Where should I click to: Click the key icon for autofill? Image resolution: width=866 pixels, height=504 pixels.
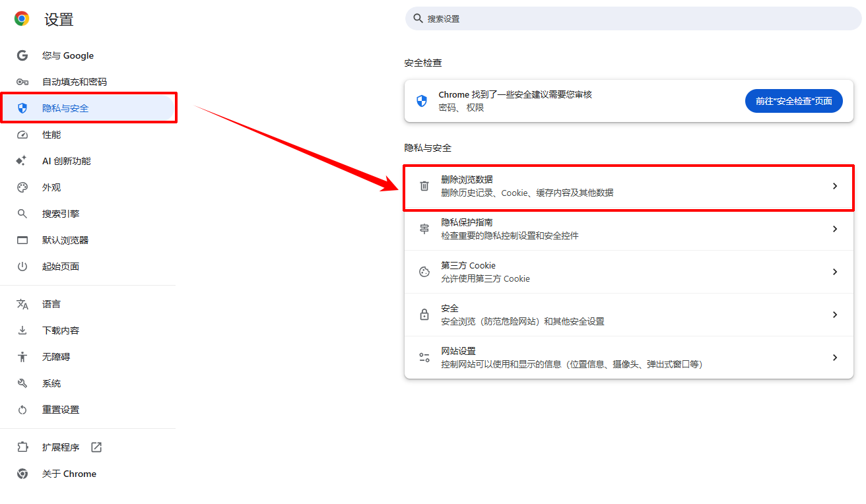[22, 82]
